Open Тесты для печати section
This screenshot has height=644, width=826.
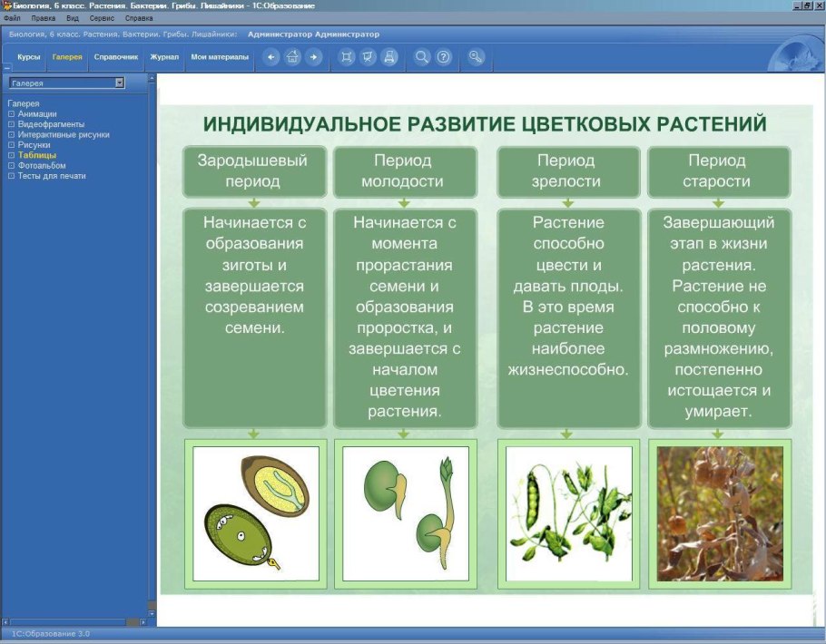point(52,175)
